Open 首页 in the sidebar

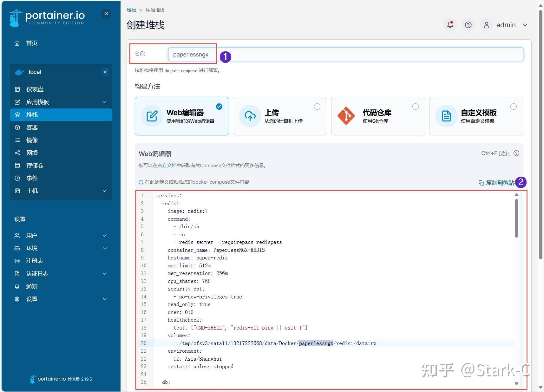point(32,43)
